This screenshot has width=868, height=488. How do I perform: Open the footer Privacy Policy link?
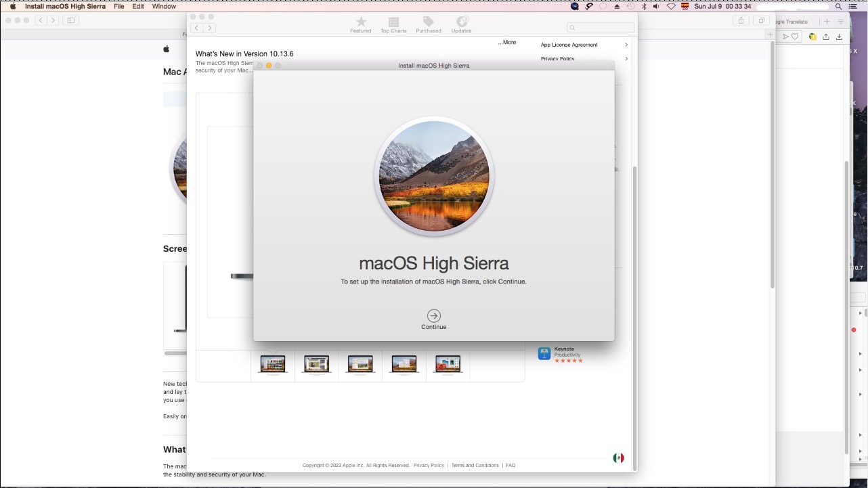click(x=429, y=466)
